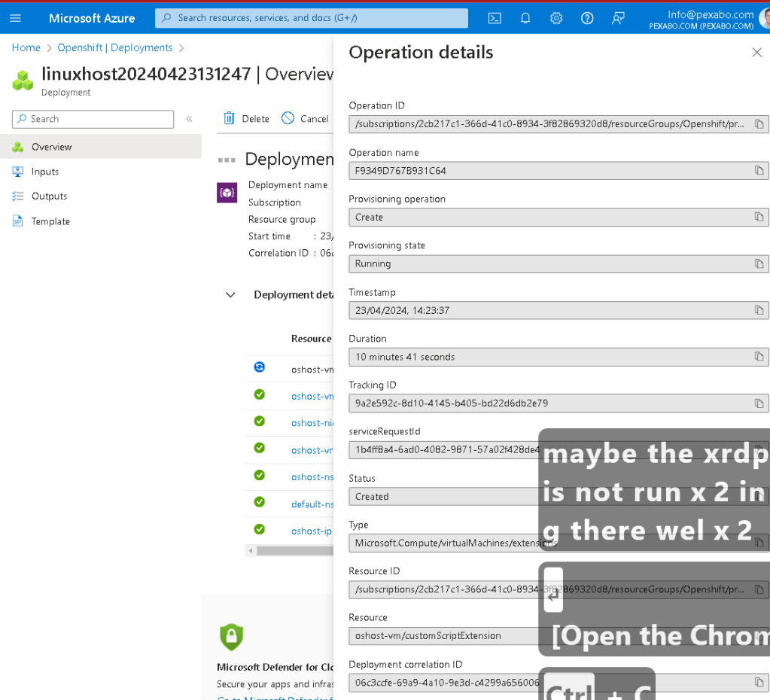This screenshot has width=770, height=700.
Task: Open the notifications bell
Action: point(525,18)
